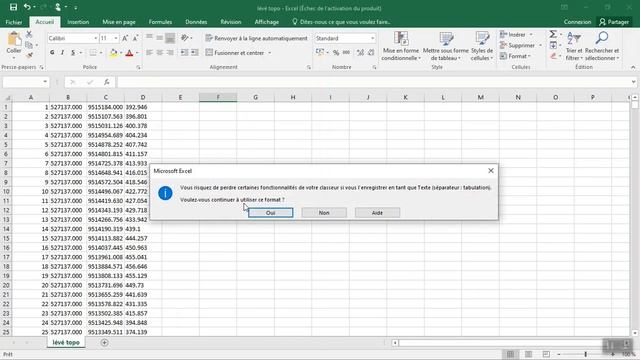Viewport: 640px width, 360px height.
Task: Click the zoom slider in status bar
Action: tap(585, 354)
